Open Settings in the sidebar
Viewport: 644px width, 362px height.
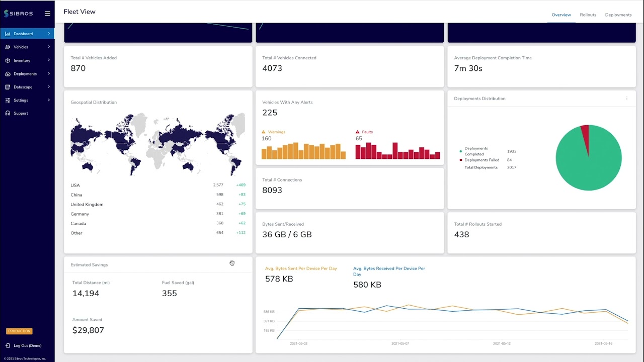pos(27,100)
